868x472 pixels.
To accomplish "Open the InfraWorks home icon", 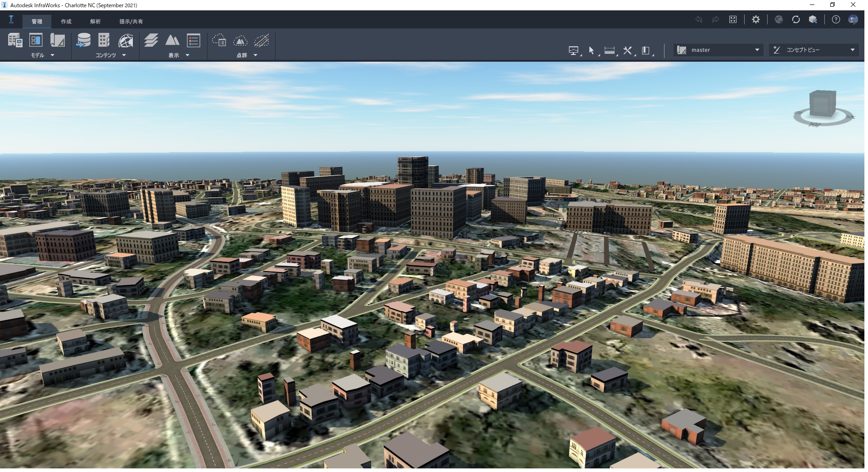I will (11, 19).
